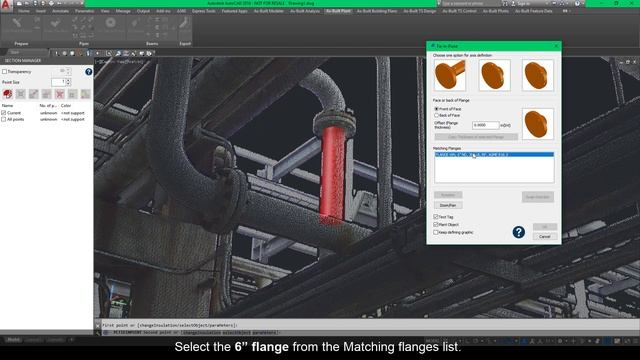Toggle the Plant Object checkbox
The width and height of the screenshot is (640, 360).
tap(436, 224)
